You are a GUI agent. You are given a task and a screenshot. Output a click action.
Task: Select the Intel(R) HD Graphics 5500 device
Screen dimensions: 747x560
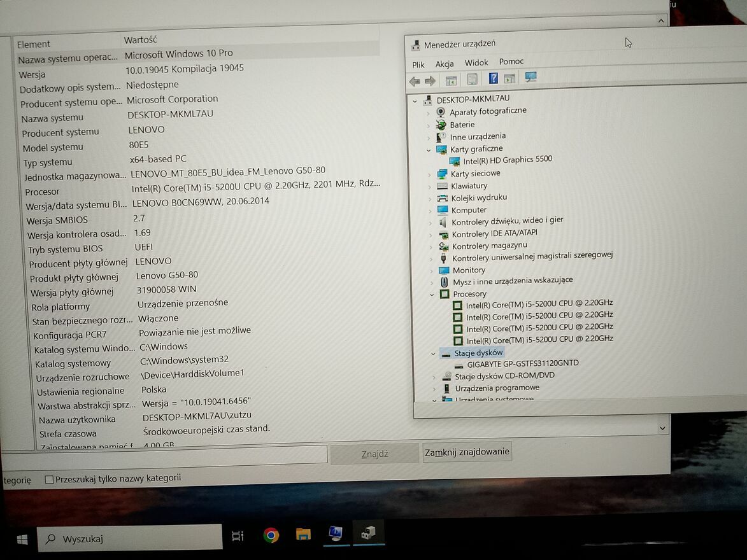tap(507, 160)
